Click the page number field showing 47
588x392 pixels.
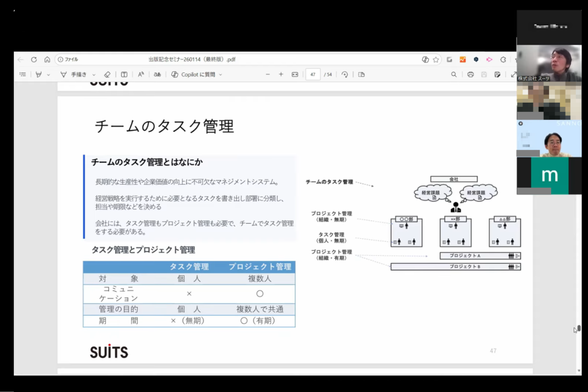(313, 74)
